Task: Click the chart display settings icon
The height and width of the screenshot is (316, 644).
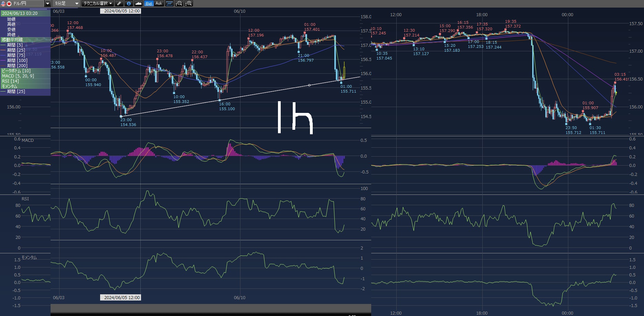Action: coord(169,3)
